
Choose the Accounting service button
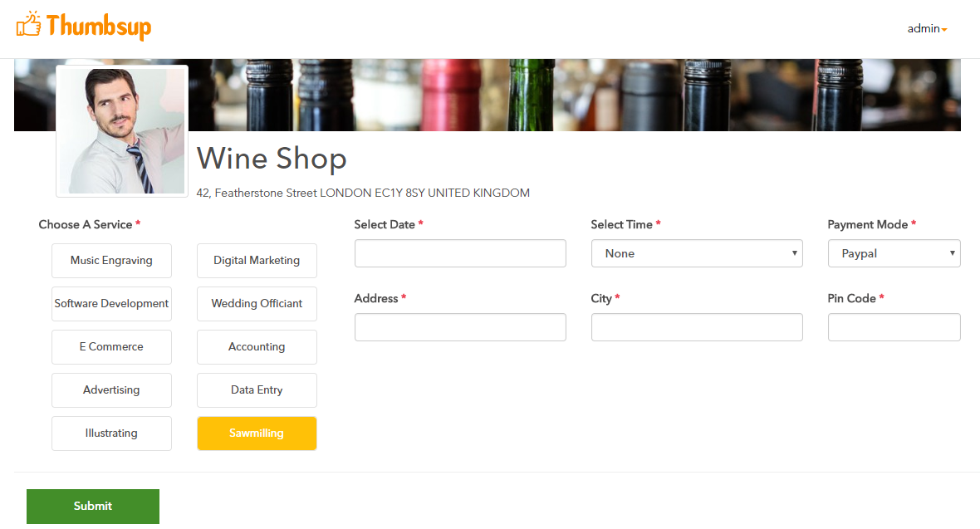pos(257,347)
